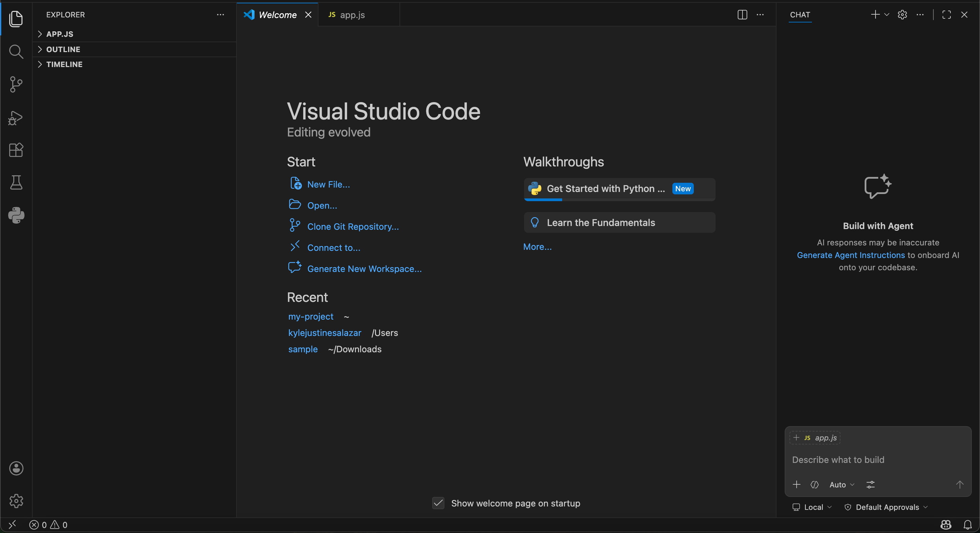
Task: Open the Search view in activity bar
Action: (x=16, y=51)
